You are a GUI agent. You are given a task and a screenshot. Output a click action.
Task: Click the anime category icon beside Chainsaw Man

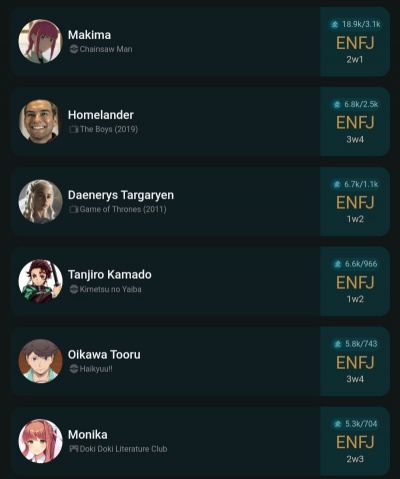(74, 49)
